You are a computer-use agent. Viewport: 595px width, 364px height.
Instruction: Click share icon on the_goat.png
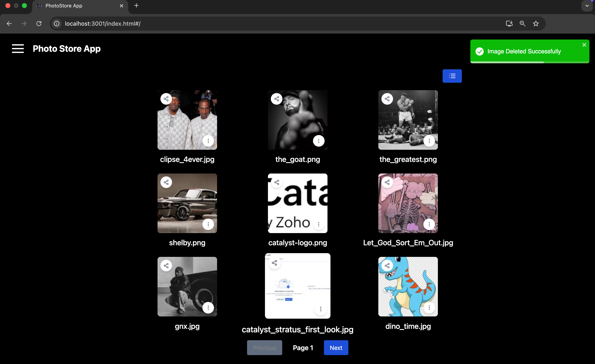[276, 99]
